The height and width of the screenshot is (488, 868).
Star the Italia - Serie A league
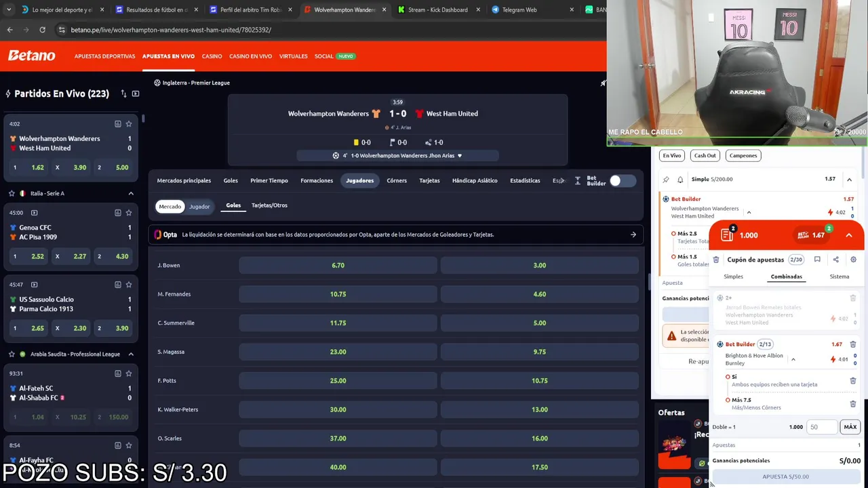point(12,193)
